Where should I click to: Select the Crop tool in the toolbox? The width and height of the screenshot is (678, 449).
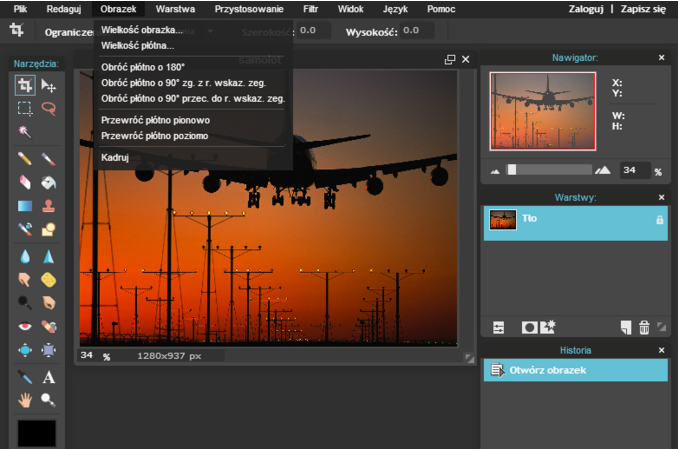click(x=25, y=86)
